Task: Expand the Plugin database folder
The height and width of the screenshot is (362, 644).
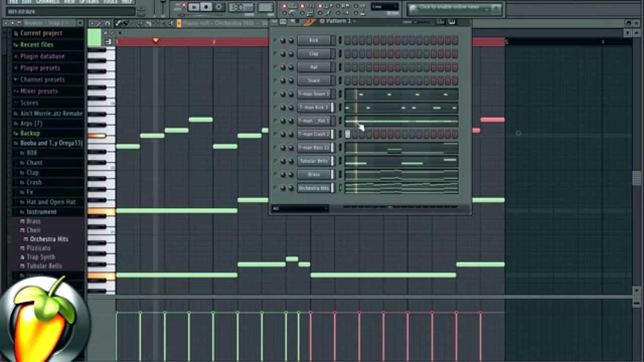Action: 42,56
